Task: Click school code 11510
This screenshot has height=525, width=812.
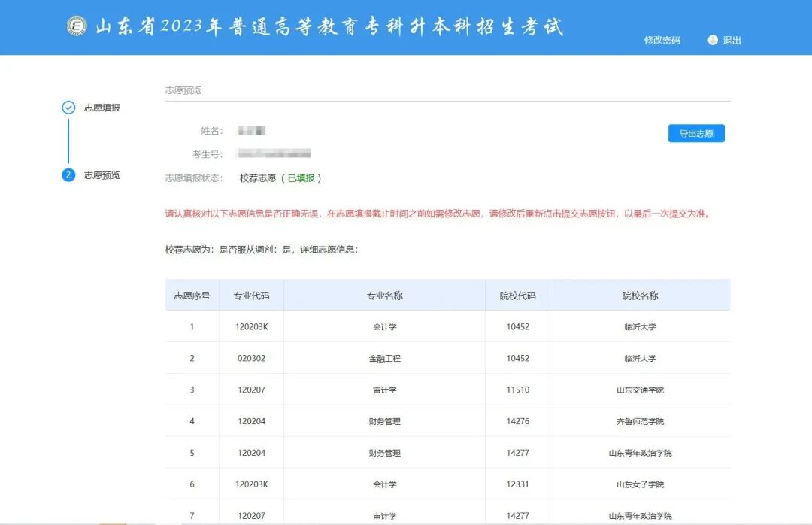Action: (518, 390)
